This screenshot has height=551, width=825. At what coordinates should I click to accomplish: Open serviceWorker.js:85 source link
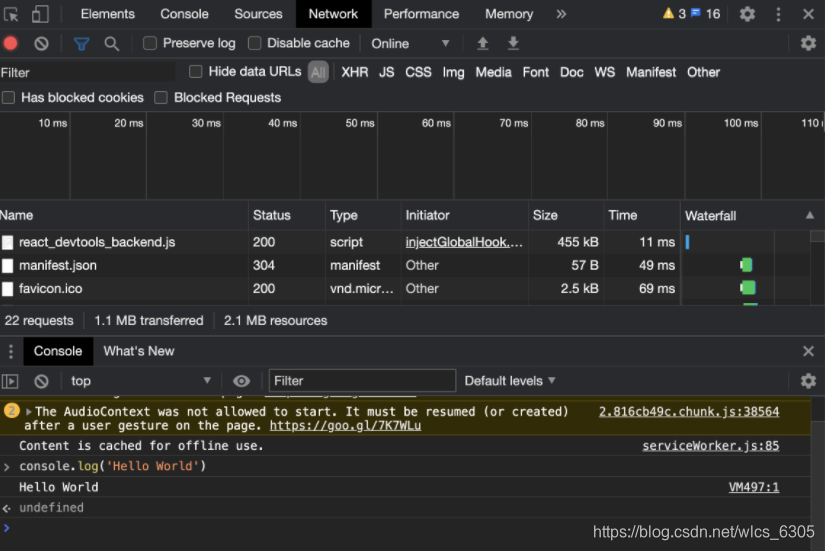click(x=710, y=446)
